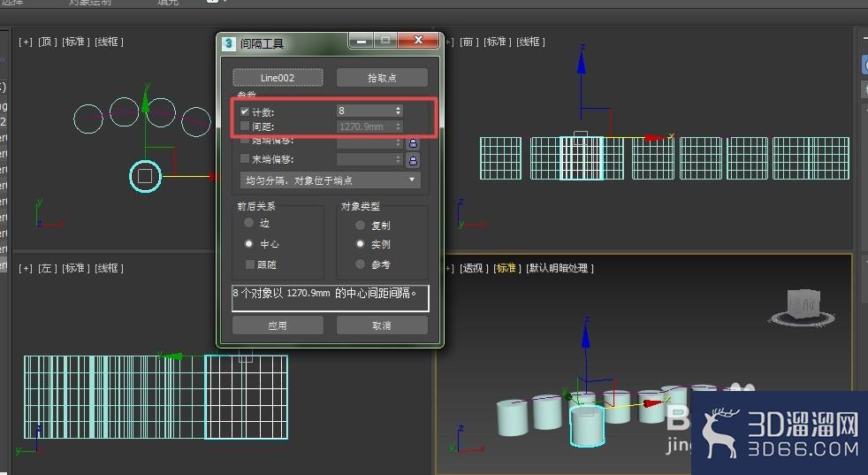The width and height of the screenshot is (868, 475).
Task: Toggle the 间距 spacing checkbox
Action: pyautogui.click(x=245, y=126)
